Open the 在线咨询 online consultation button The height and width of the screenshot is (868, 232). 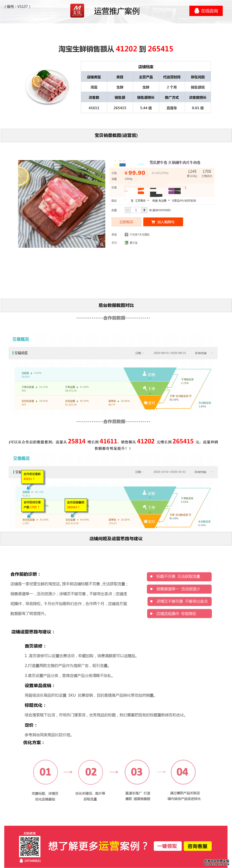point(206,11)
